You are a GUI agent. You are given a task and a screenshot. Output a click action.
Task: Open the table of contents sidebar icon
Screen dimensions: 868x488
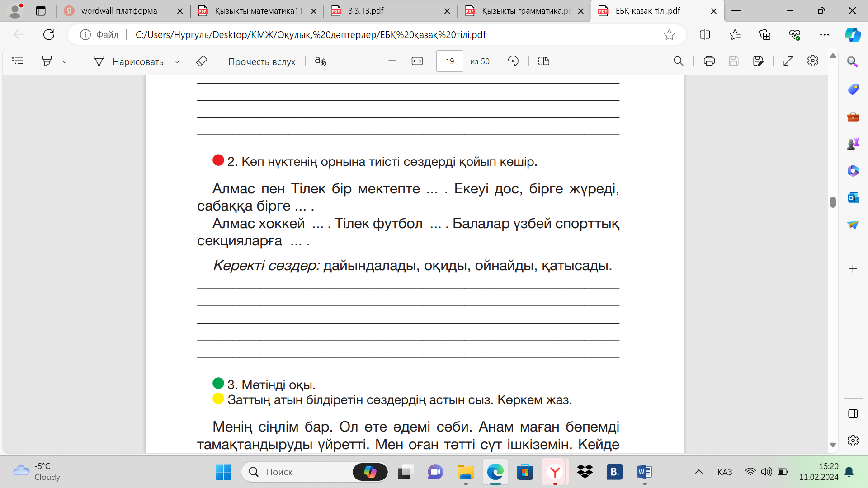[18, 61]
